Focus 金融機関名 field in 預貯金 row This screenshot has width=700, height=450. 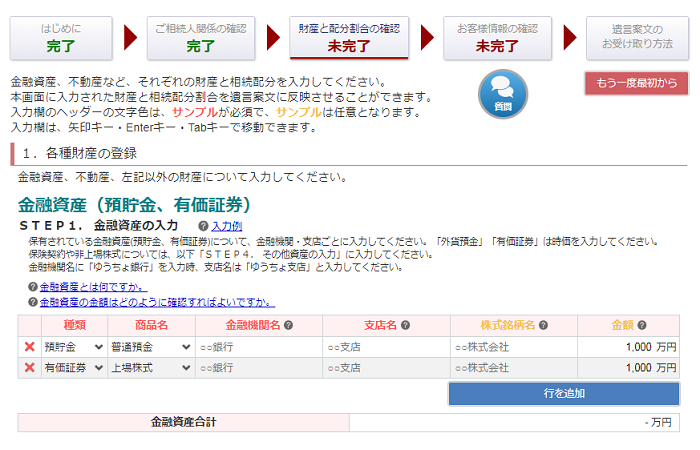point(259,347)
